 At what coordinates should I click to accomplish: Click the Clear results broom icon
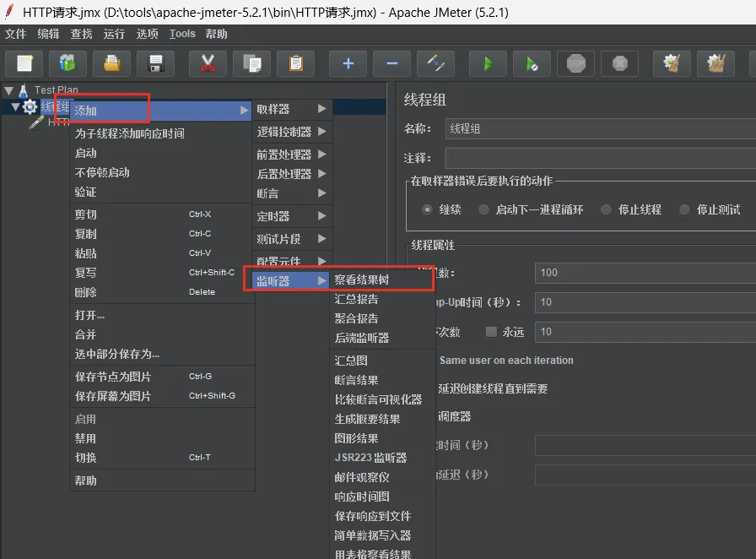click(x=672, y=63)
